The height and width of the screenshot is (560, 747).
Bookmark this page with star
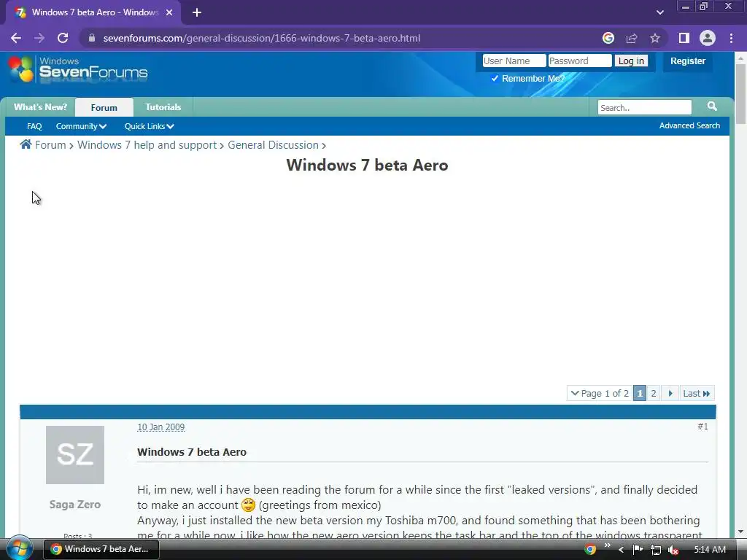(655, 38)
